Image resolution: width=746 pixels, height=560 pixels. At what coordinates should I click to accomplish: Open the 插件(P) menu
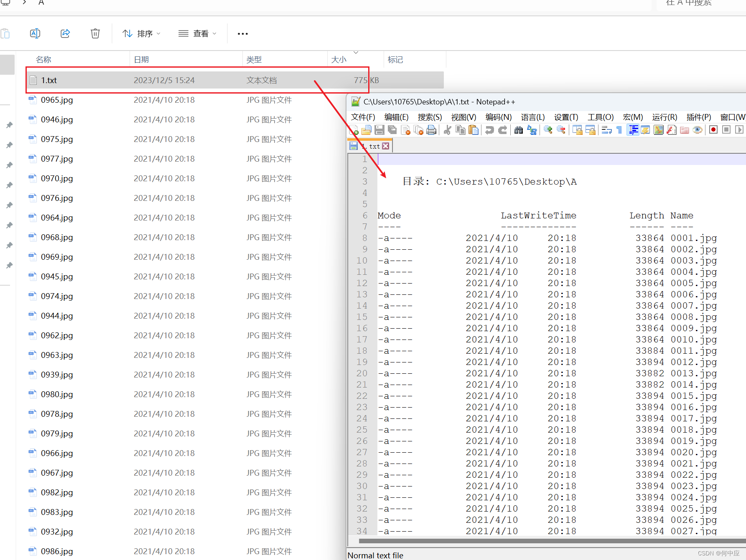pos(699,117)
